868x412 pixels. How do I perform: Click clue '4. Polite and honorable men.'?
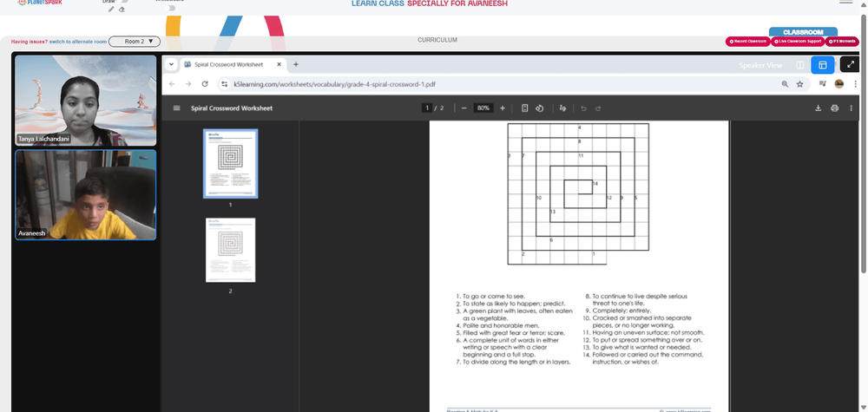[x=497, y=326]
